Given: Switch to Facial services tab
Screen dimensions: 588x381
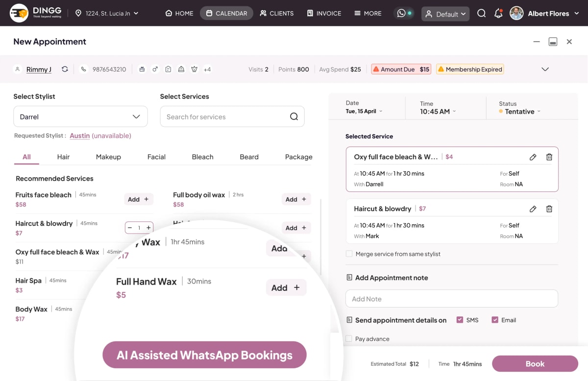Looking at the screenshot, I should 156,157.
